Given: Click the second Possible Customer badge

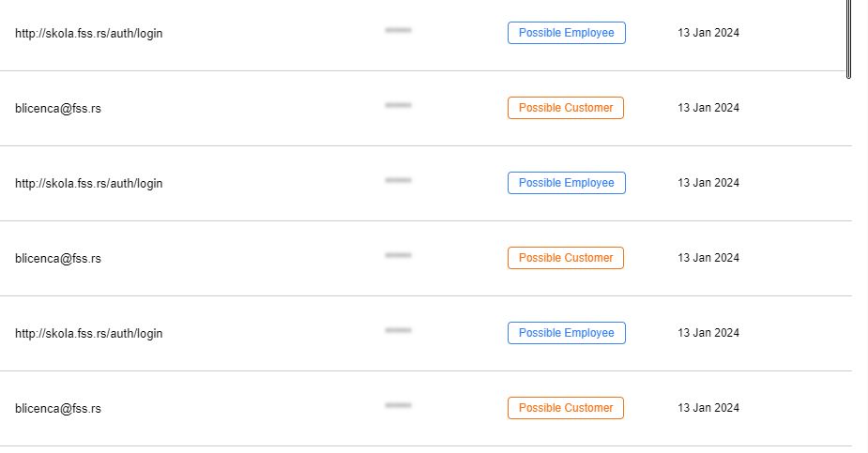Looking at the screenshot, I should (565, 258).
